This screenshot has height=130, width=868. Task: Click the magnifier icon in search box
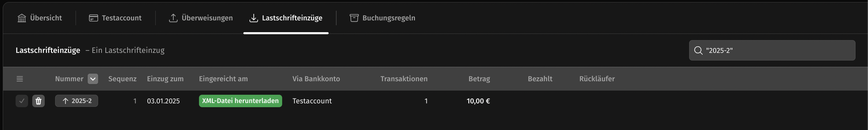[x=698, y=50]
